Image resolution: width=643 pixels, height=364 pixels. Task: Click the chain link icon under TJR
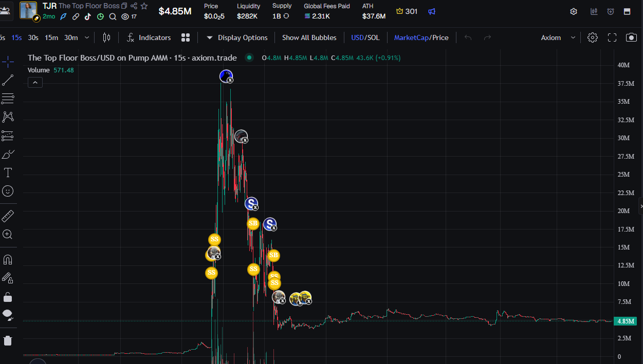[76, 16]
